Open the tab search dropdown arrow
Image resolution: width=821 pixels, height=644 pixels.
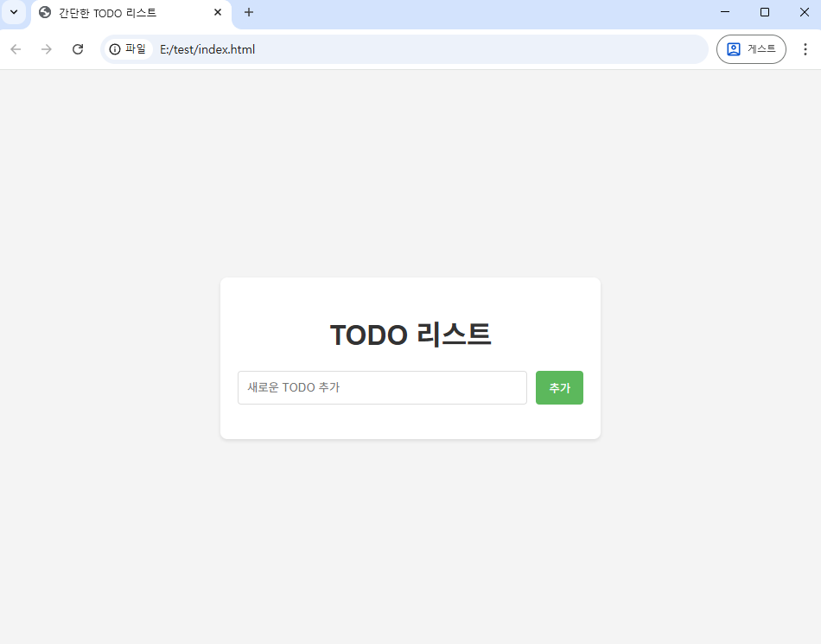coord(14,12)
